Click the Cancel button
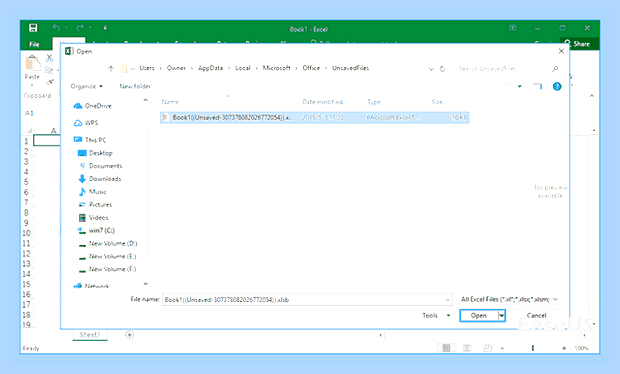 pyautogui.click(x=537, y=315)
